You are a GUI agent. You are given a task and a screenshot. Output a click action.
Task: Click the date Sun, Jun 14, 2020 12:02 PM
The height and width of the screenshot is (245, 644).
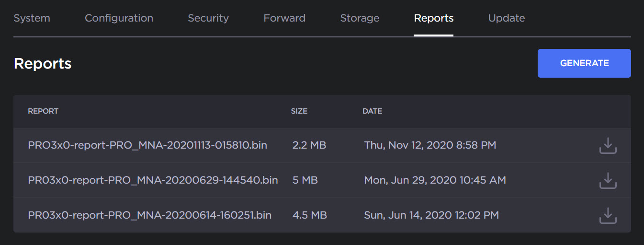click(x=431, y=215)
